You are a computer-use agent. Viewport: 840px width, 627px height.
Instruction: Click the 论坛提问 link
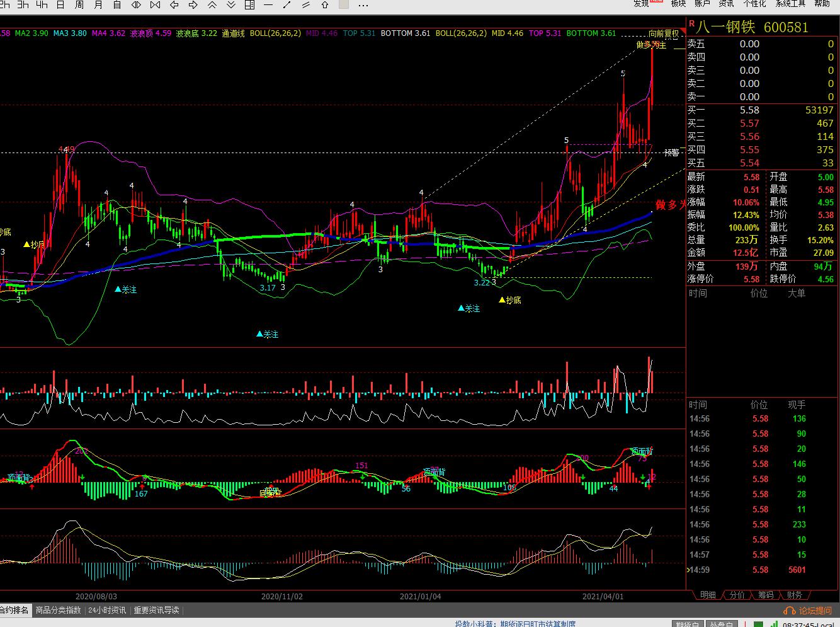(x=815, y=611)
